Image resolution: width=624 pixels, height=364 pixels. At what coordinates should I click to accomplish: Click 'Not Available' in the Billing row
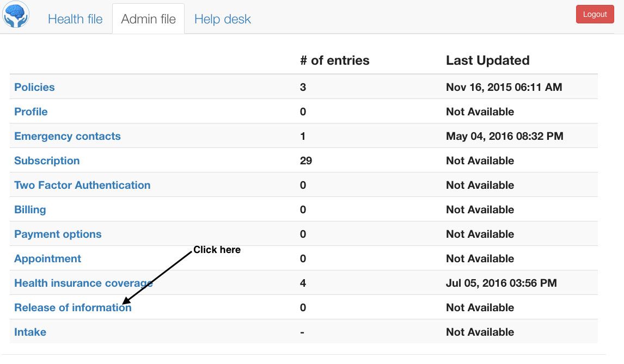click(x=480, y=209)
